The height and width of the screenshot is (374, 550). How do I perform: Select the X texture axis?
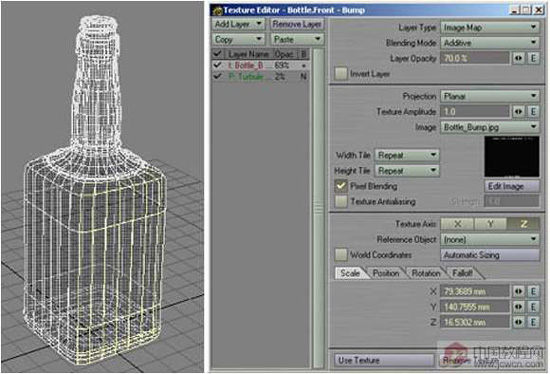tap(457, 224)
